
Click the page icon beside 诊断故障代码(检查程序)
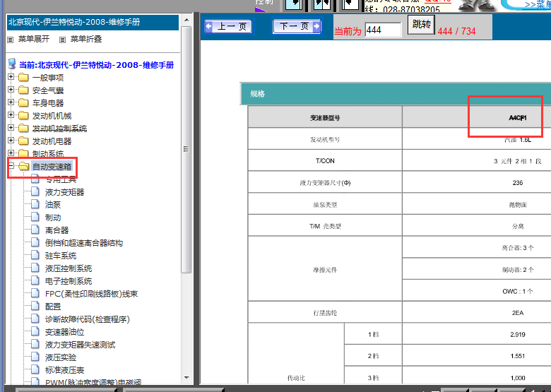35,319
